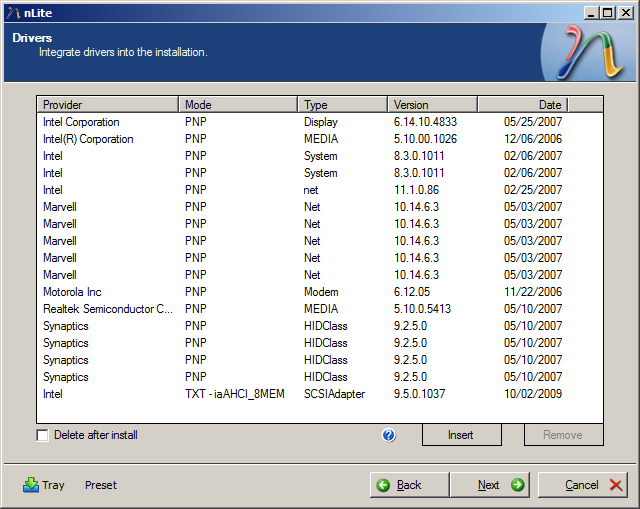Click version 9.5.0.1037 cell
640x509 pixels.
(420, 394)
